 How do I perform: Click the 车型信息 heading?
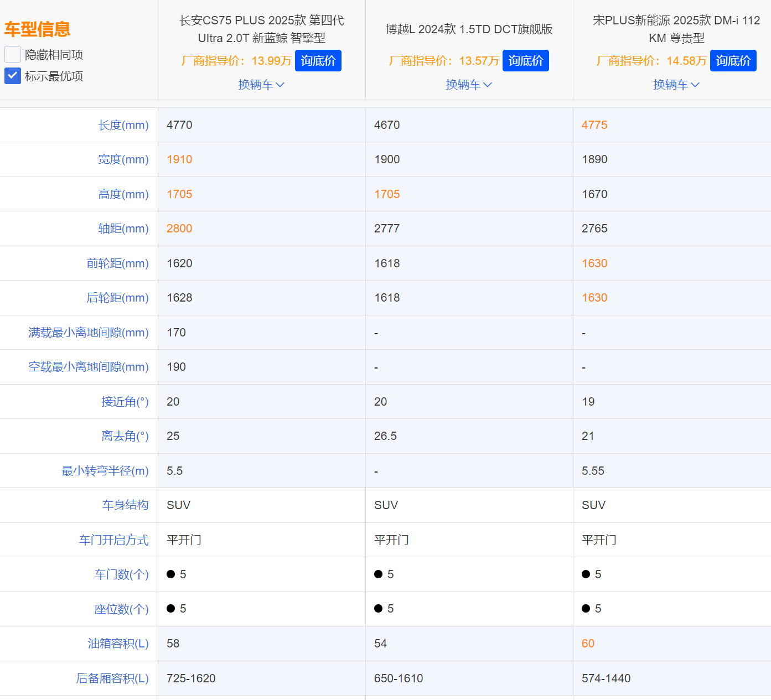tap(37, 29)
